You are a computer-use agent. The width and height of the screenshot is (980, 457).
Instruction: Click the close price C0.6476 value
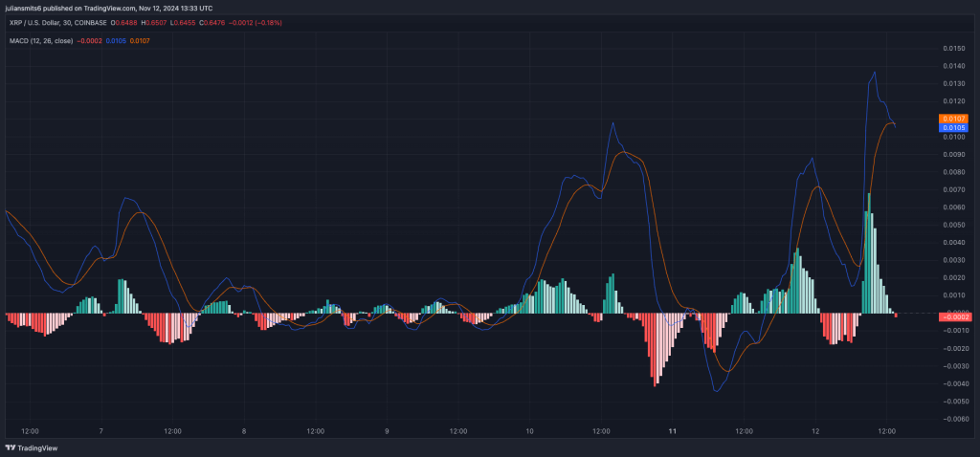(x=212, y=23)
